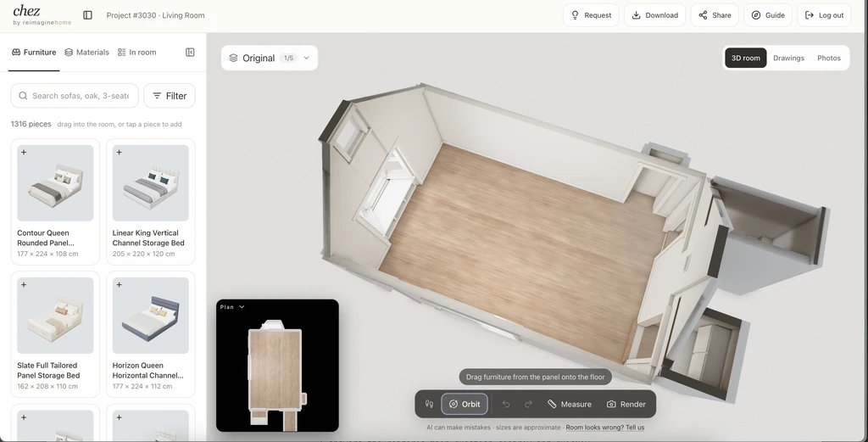
Task: Collapse the furniture panel icon
Action: point(190,52)
